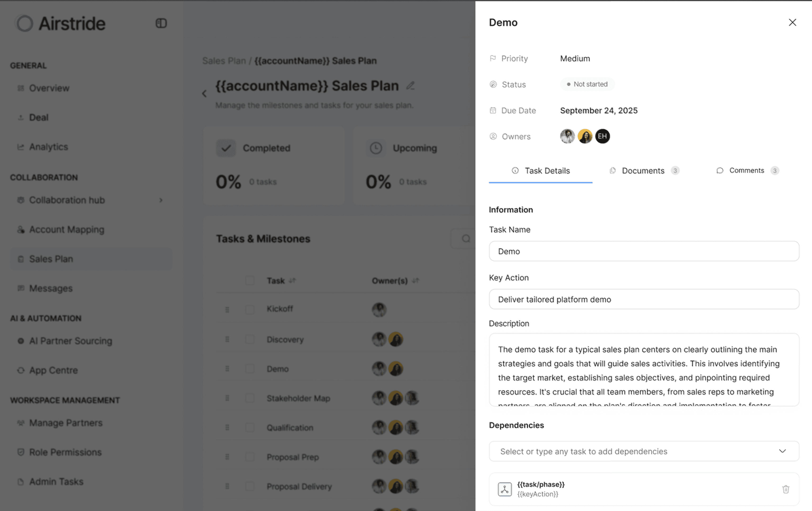This screenshot has height=511, width=812.
Task: Open AI Partner Sourcing page
Action: click(x=71, y=341)
